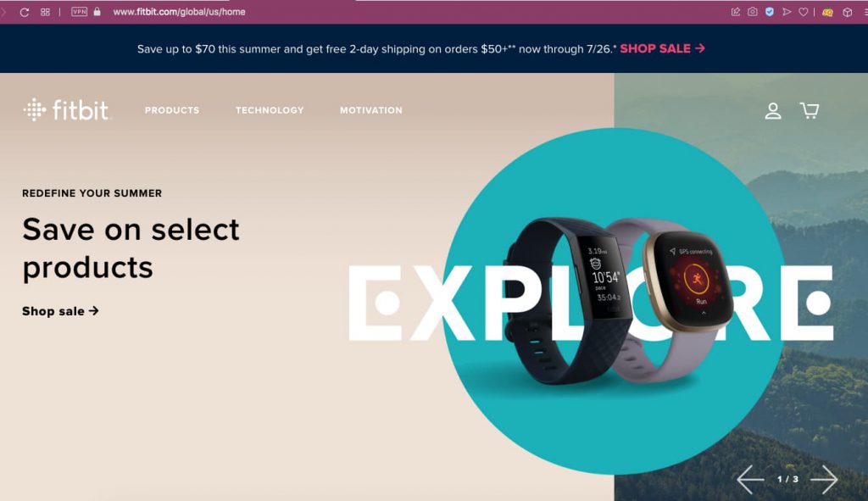Open the blue shield ad blocker icon
The image size is (868, 501).
pyautogui.click(x=770, y=12)
